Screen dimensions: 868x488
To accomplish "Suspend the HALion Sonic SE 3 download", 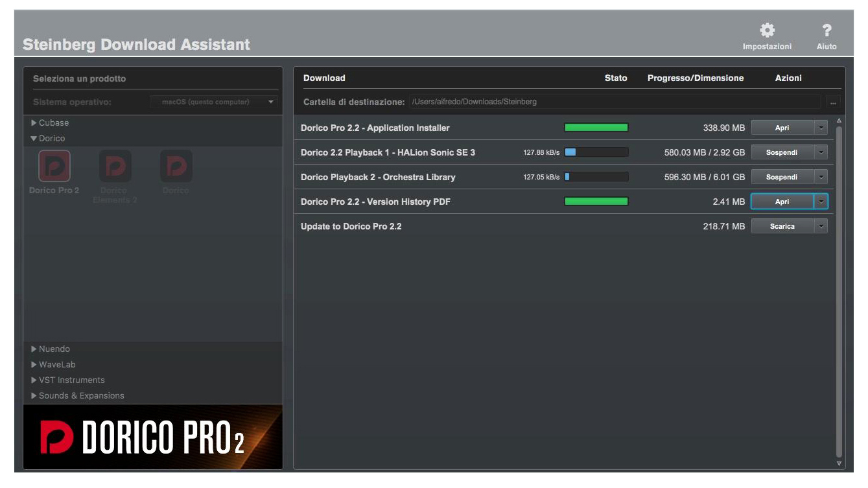I will click(x=782, y=152).
